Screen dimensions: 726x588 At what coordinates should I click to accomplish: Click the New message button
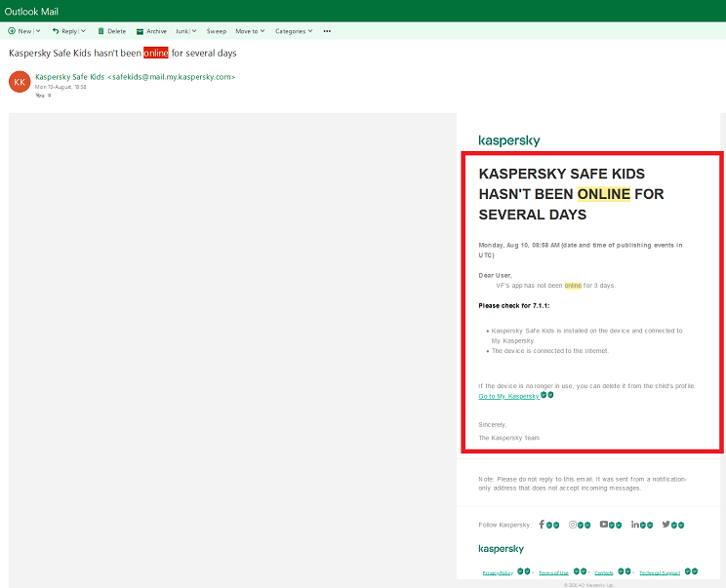coord(20,31)
